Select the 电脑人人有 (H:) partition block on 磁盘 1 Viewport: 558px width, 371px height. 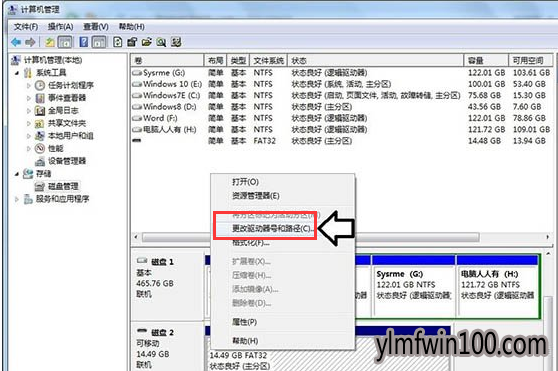(498, 286)
